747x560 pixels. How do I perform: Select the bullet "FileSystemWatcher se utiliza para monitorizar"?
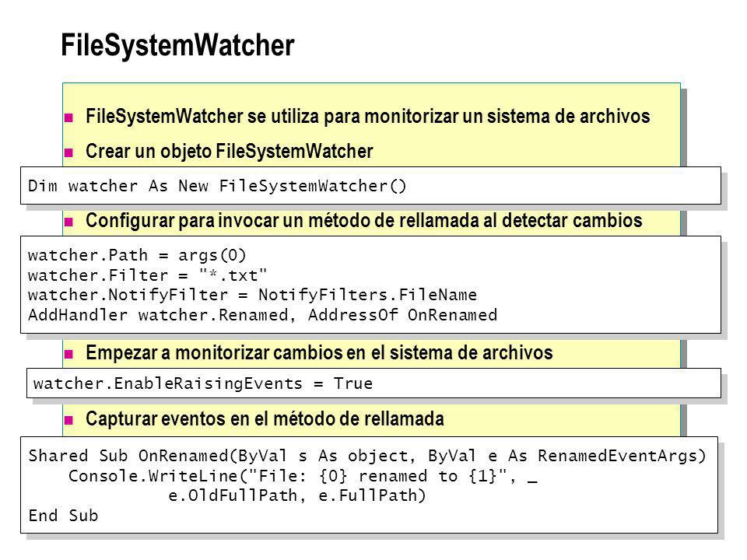click(368, 116)
